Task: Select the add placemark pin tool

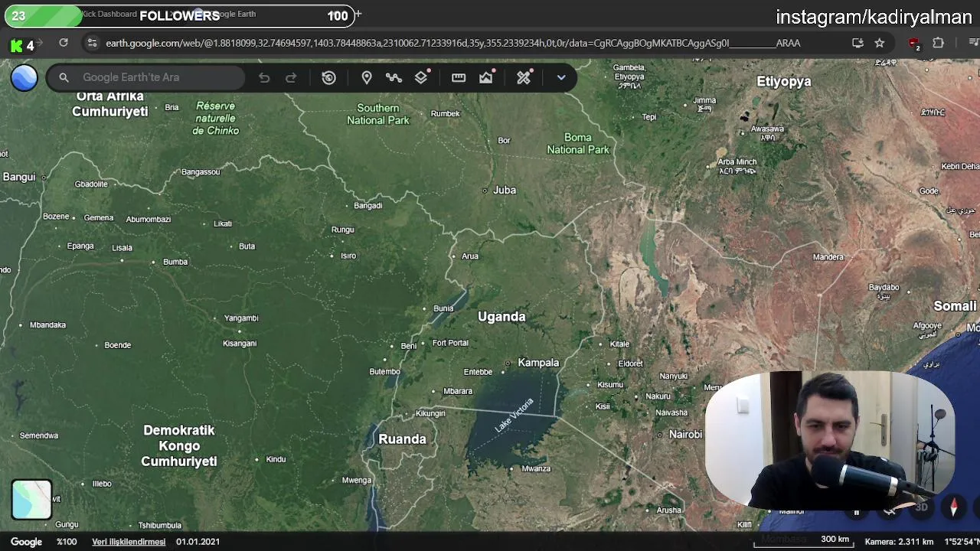Action: click(x=367, y=77)
